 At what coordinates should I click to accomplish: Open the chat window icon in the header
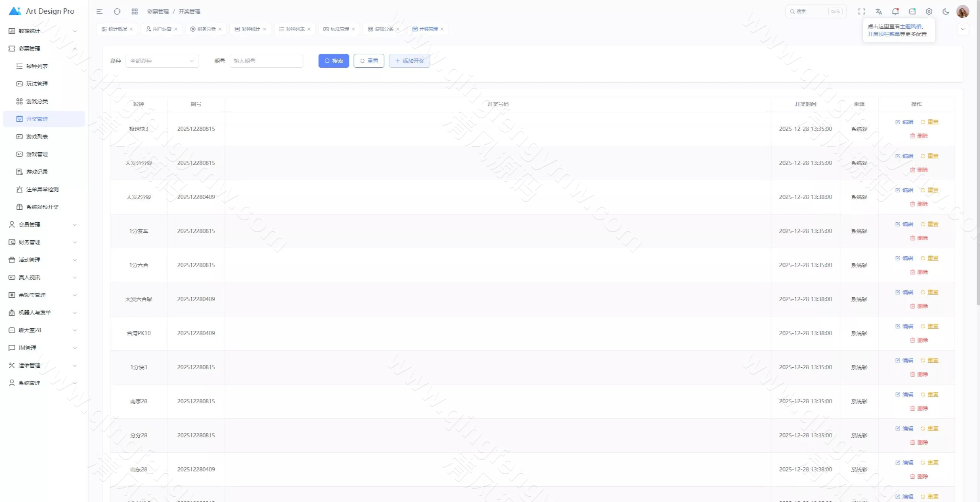click(912, 11)
